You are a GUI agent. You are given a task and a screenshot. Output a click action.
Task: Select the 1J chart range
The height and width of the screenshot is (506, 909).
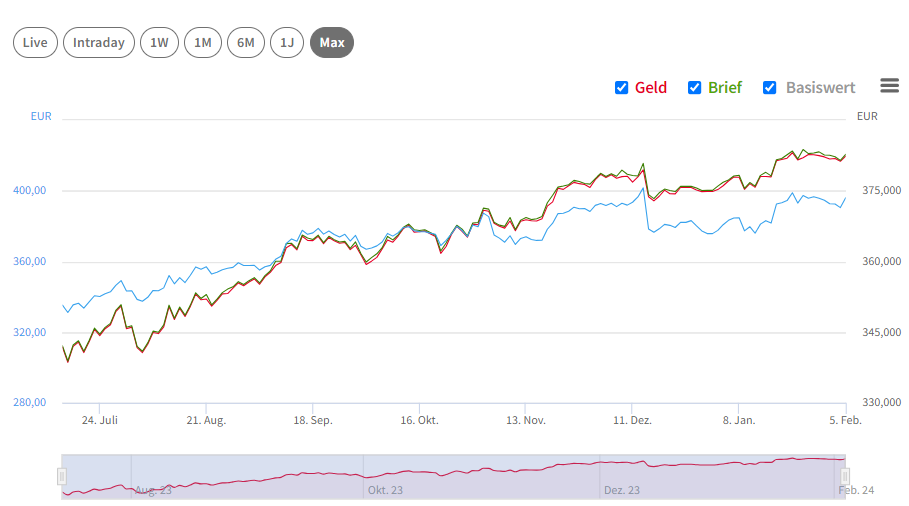[x=287, y=42]
